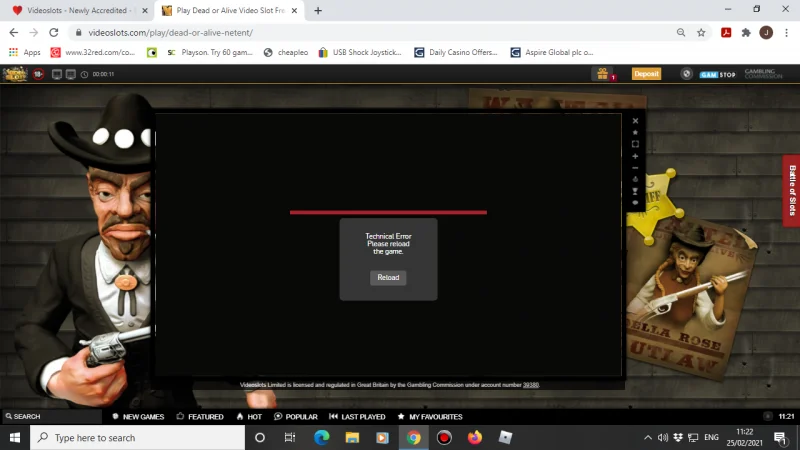800x450 pixels.
Task: Open HOT games category
Action: click(x=249, y=416)
